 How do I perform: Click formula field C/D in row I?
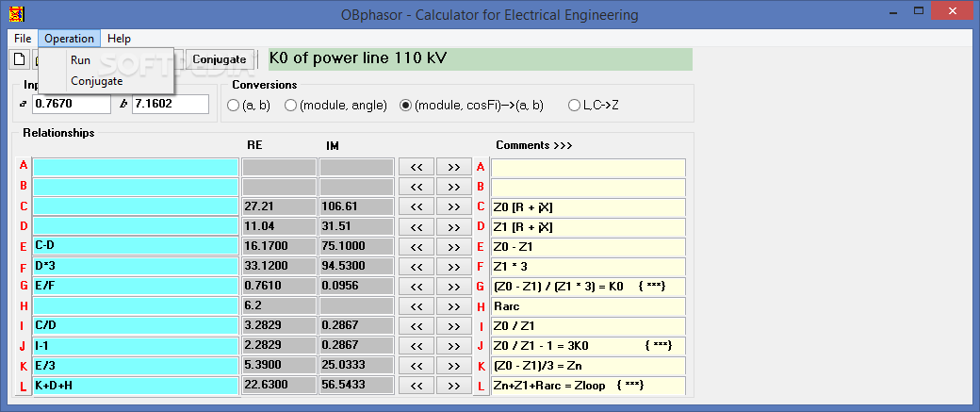[136, 325]
